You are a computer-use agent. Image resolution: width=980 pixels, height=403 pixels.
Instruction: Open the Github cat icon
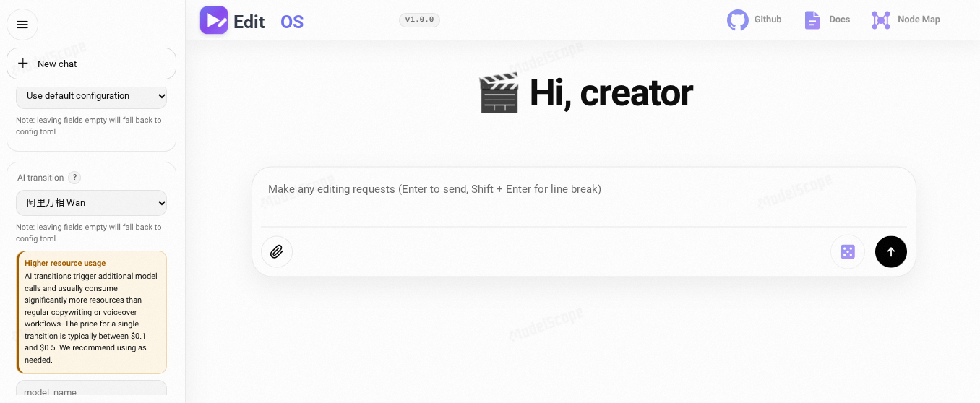coord(738,19)
